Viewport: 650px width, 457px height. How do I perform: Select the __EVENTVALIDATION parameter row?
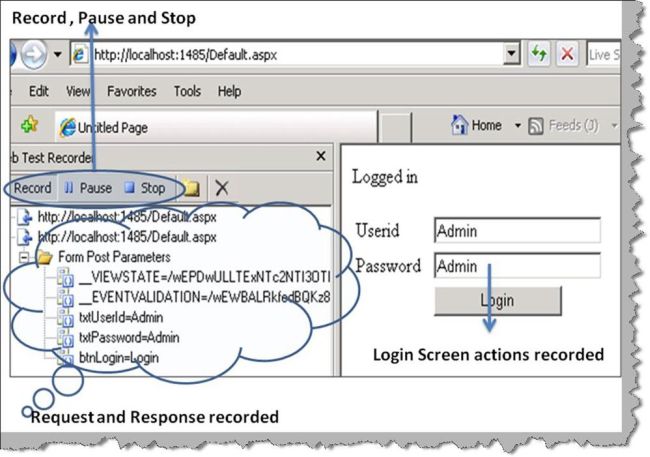[194, 297]
